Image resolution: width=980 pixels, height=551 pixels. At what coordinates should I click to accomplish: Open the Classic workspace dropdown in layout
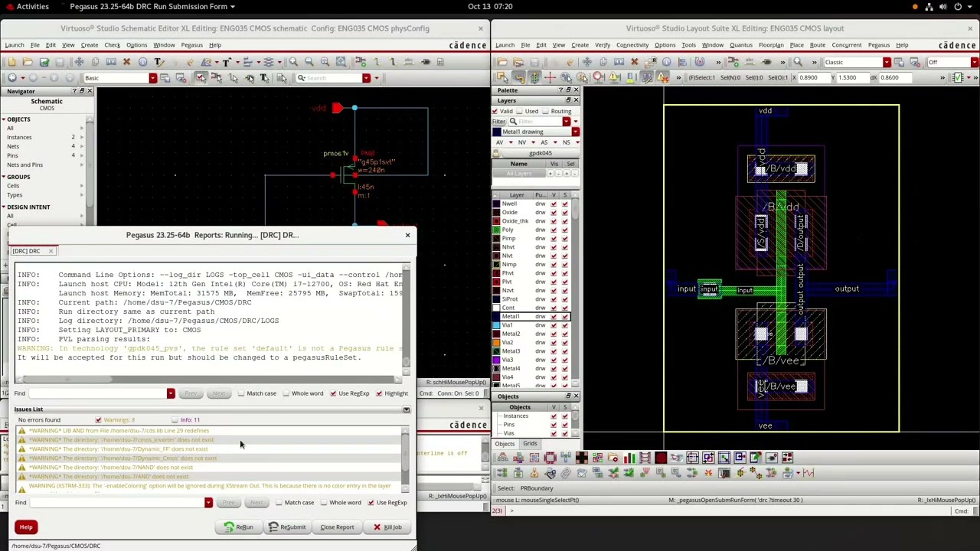[x=887, y=62]
